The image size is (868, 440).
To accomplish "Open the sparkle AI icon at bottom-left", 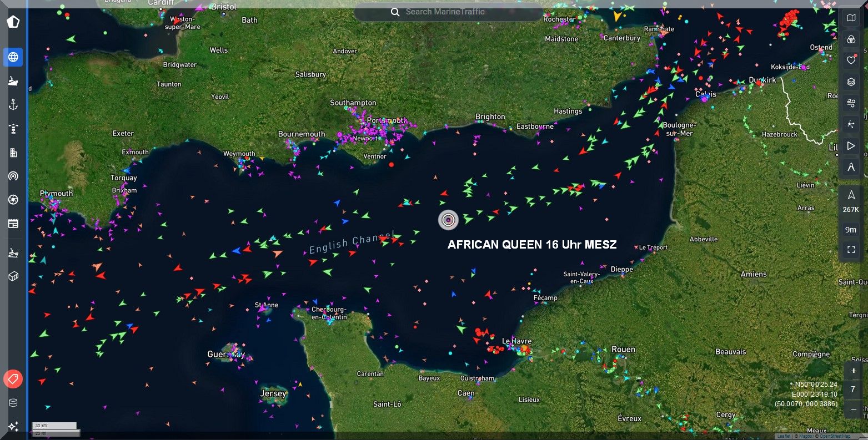I will click(x=13, y=426).
